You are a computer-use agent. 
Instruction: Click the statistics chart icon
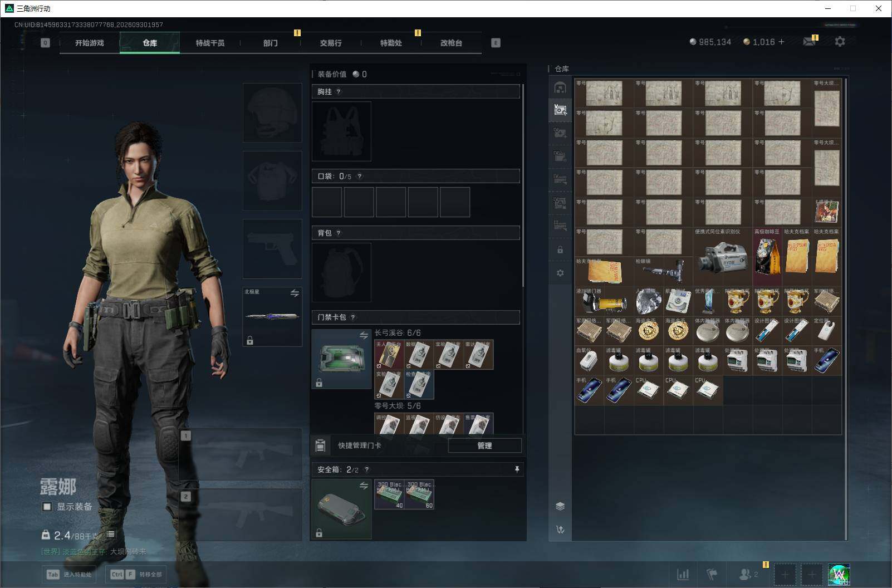click(x=683, y=574)
